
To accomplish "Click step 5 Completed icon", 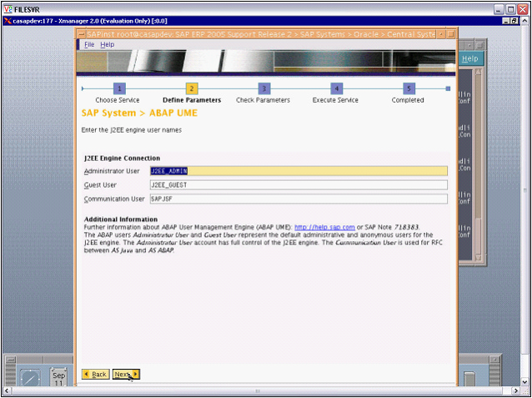I will (409, 88).
